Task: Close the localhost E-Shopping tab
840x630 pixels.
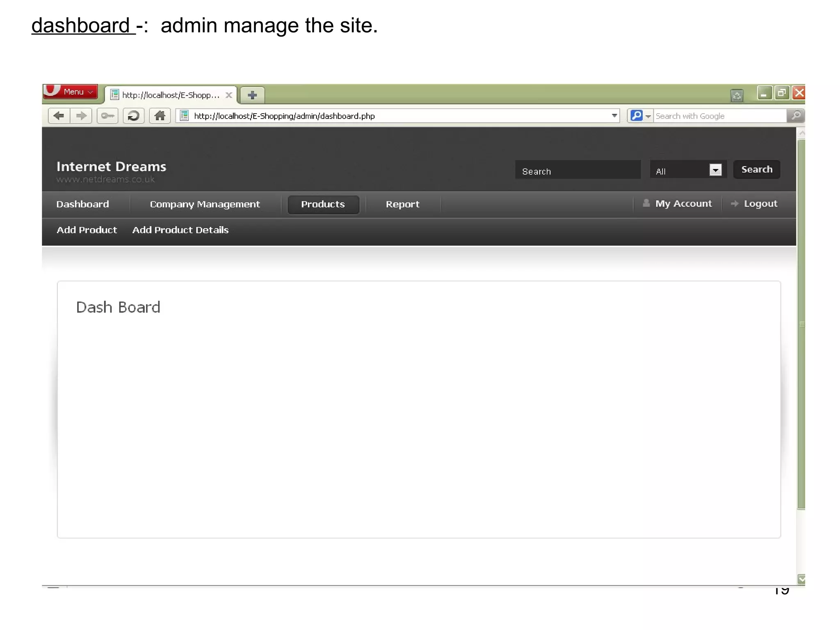Action: pyautogui.click(x=229, y=95)
